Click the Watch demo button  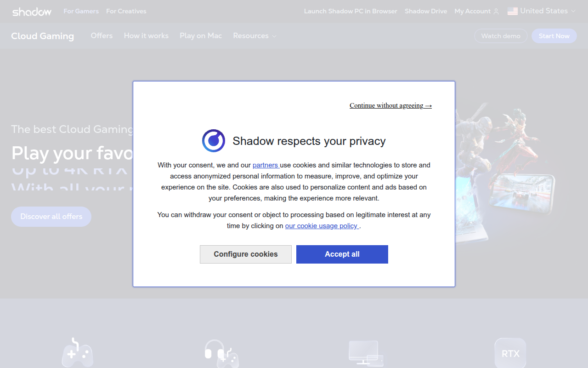(x=501, y=36)
